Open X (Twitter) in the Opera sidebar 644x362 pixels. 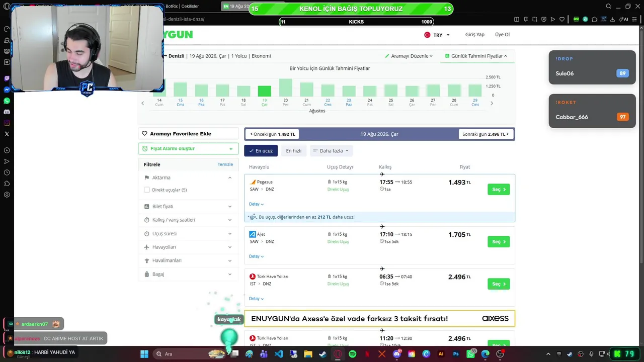click(7, 134)
